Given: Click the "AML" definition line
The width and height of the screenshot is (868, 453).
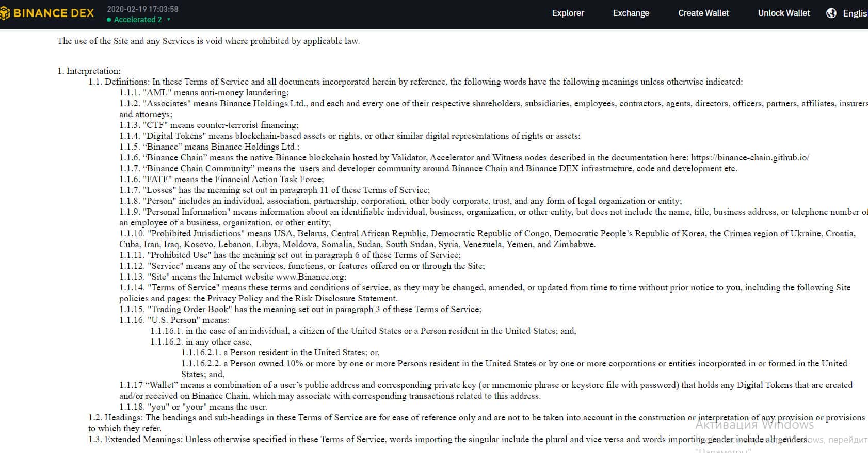Looking at the screenshot, I should click(204, 93).
